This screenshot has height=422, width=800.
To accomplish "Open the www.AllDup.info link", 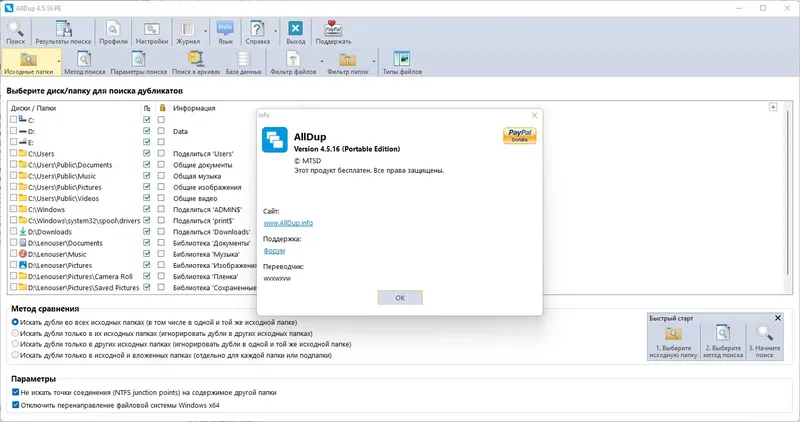I will coord(288,223).
